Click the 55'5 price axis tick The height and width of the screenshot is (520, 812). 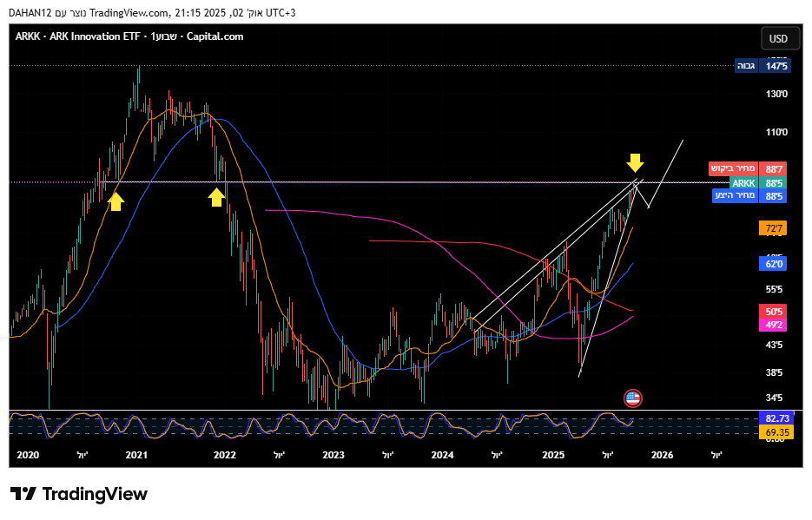(774, 289)
